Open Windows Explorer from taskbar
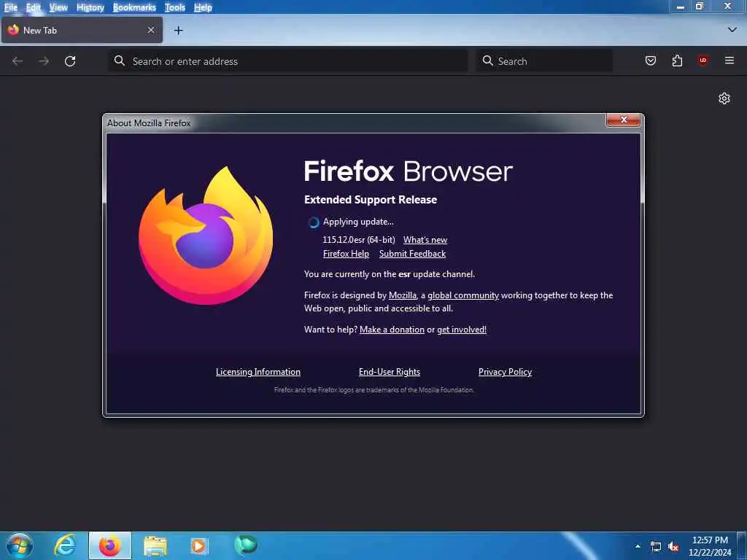This screenshot has width=747, height=560. point(155,545)
